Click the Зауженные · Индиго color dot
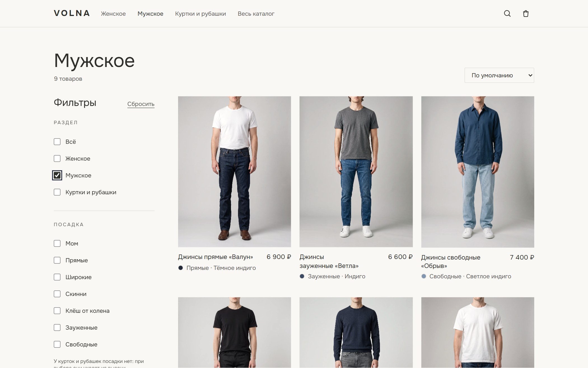Viewport: 588px width, 368px height. click(x=302, y=276)
